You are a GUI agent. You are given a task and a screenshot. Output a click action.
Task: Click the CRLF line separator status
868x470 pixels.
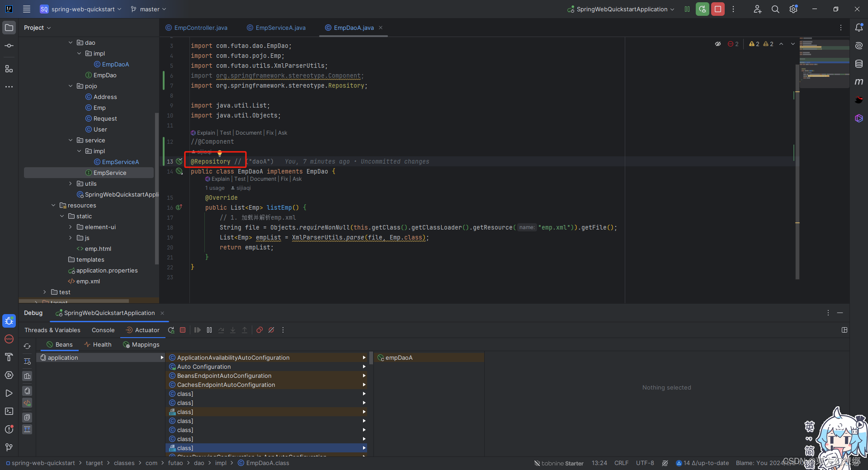click(x=621, y=463)
